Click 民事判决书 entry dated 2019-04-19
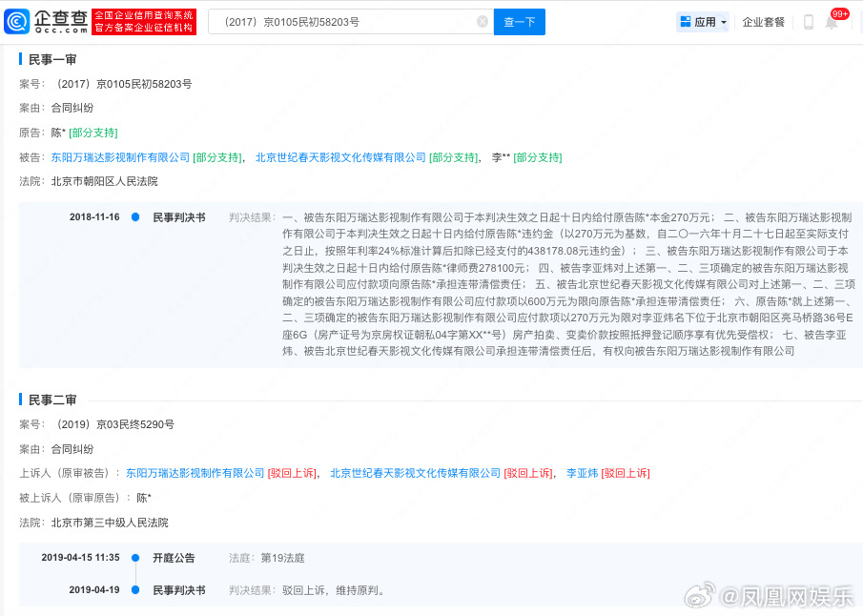The height and width of the screenshot is (616, 863). [179, 590]
